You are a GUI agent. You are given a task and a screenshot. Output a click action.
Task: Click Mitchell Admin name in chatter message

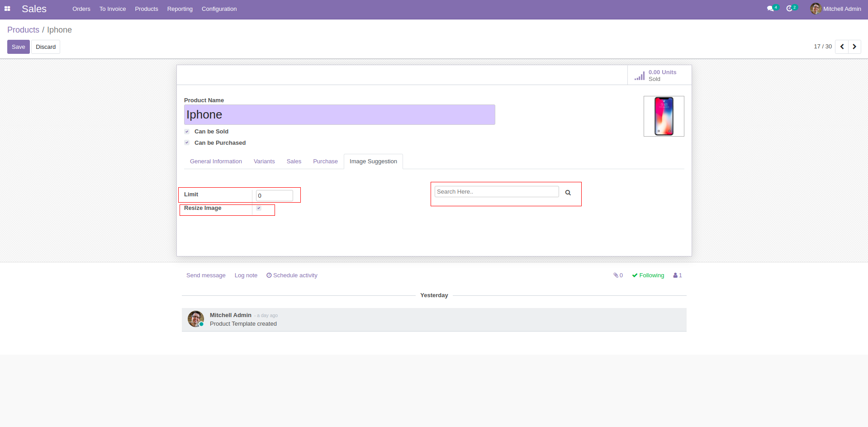[231, 315]
